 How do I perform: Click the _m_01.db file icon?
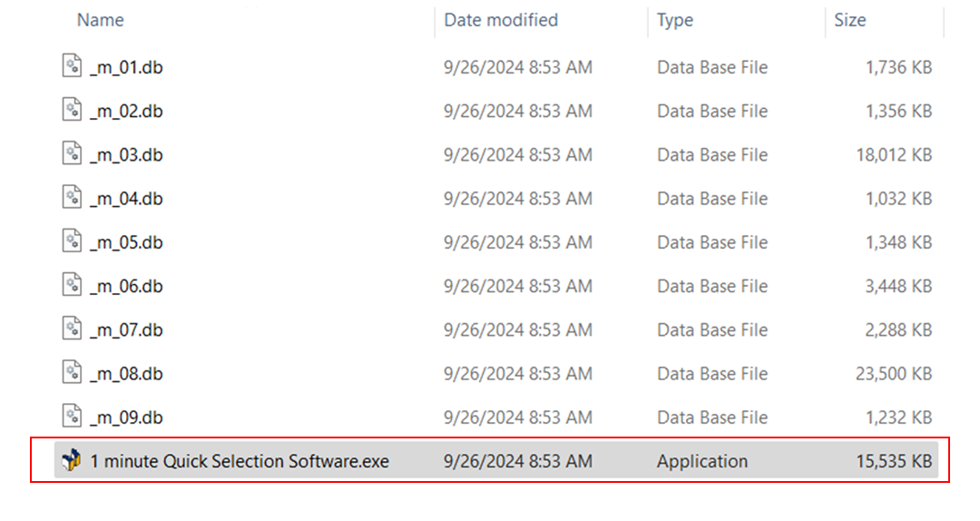point(72,66)
